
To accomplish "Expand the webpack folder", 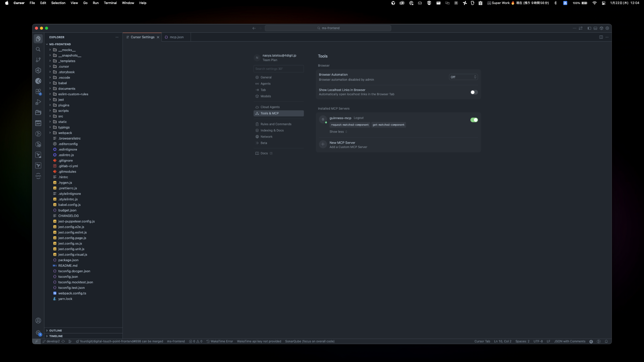I will click(65, 133).
